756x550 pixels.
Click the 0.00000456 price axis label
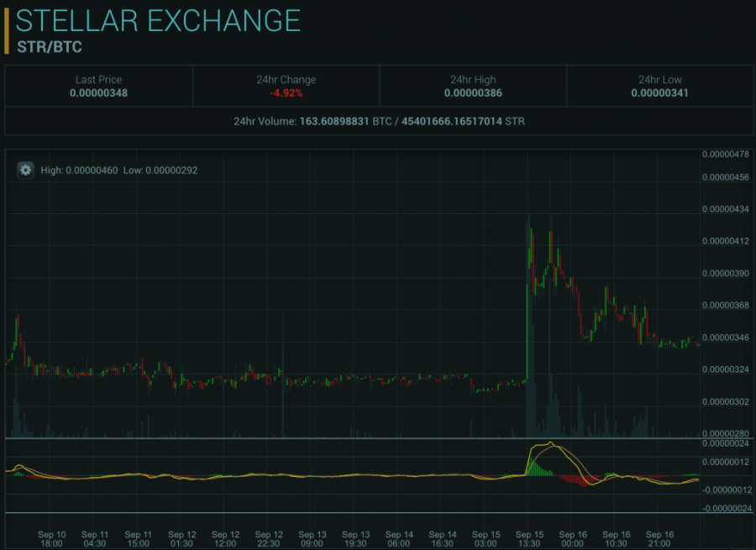[726, 177]
